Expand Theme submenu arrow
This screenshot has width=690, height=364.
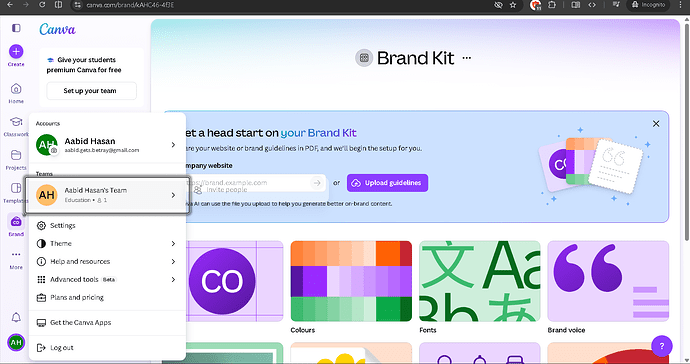(173, 243)
